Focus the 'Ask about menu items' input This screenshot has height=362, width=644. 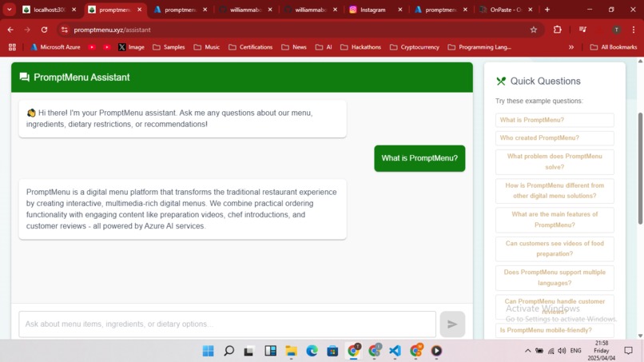point(227,324)
